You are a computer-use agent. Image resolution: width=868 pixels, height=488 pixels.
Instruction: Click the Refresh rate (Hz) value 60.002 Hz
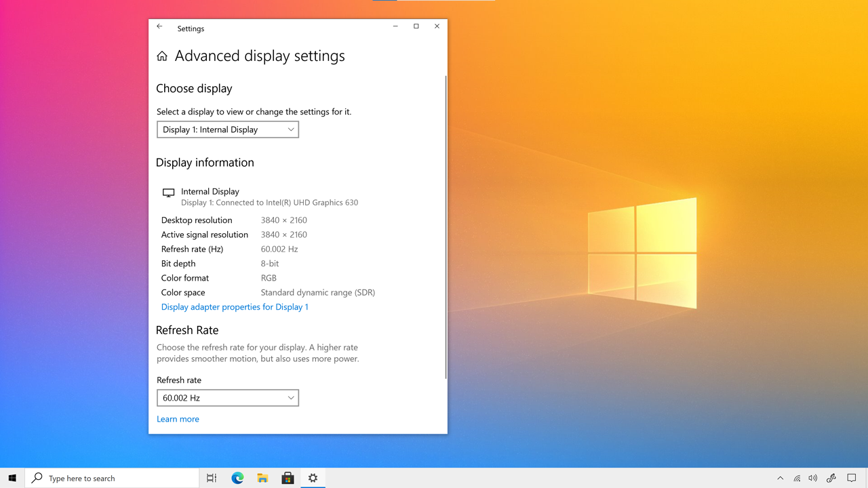pos(279,249)
